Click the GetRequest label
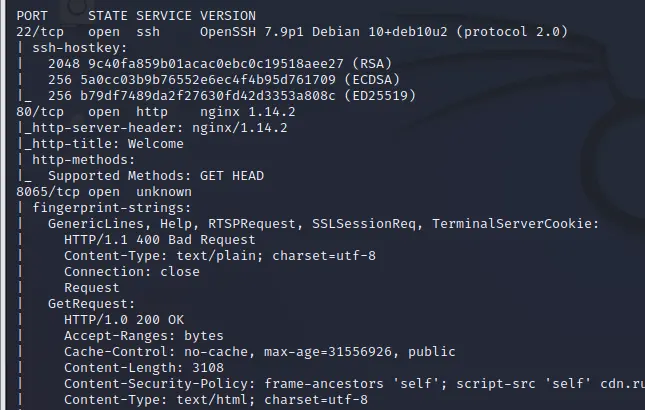The width and height of the screenshot is (645, 410). (x=90, y=304)
